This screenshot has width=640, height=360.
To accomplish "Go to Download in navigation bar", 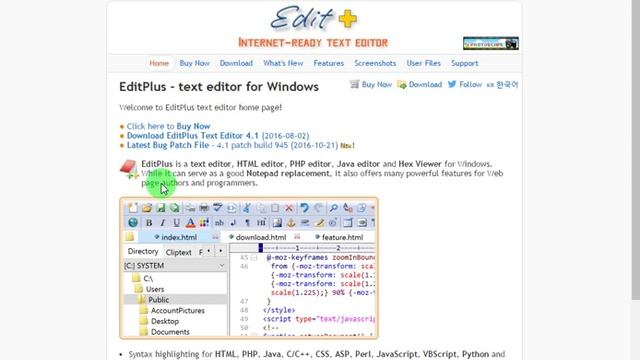I will [236, 63].
